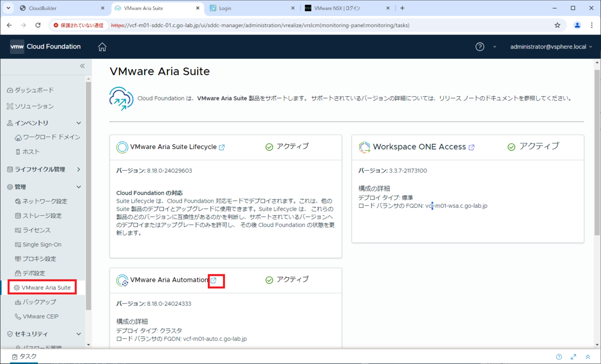Open VMware Aria Automation external link icon
This screenshot has width=601, height=364.
coord(213,280)
